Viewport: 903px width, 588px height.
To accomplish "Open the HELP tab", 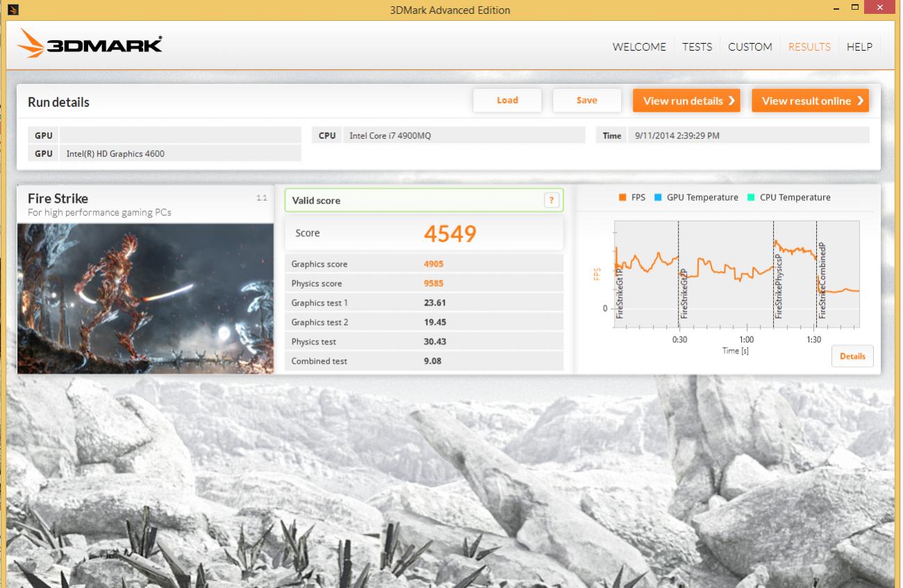I will 859,47.
